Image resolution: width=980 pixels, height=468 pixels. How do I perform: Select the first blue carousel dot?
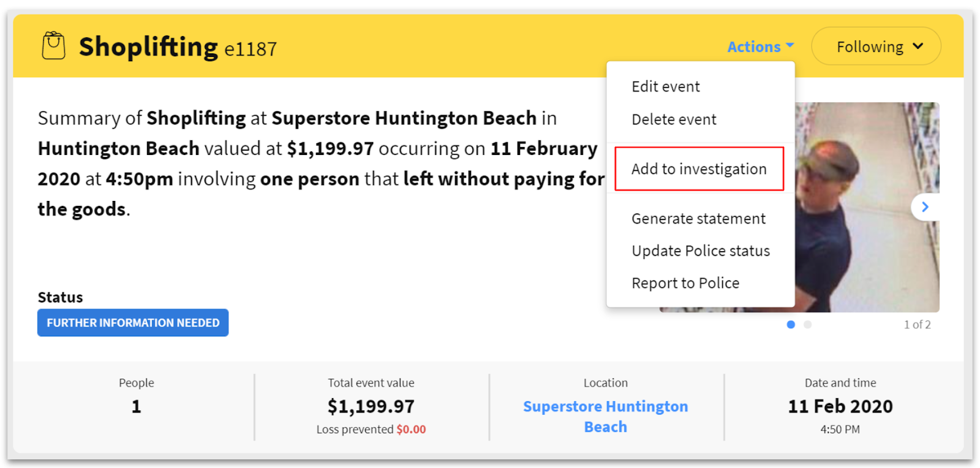click(x=791, y=325)
